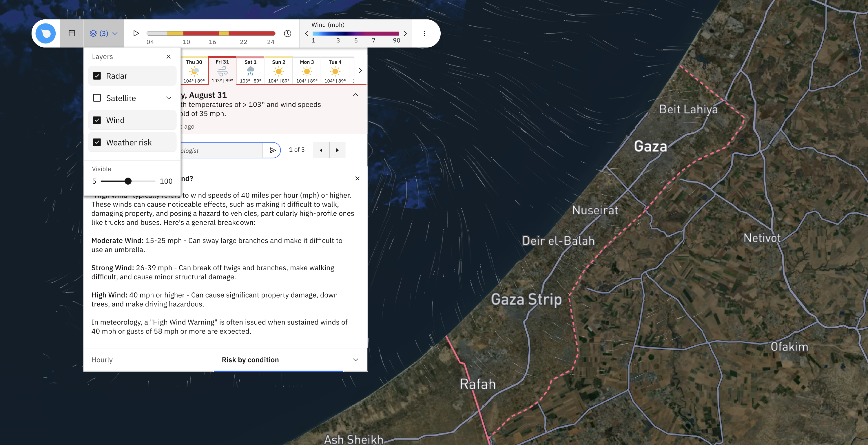
Task: Select the Mon 3 forecast day
Action: [307, 71]
